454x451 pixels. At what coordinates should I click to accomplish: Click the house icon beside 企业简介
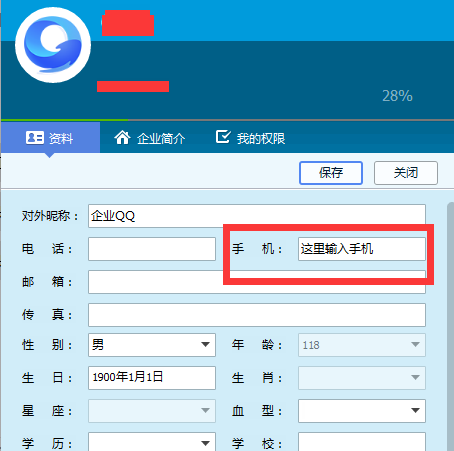click(x=122, y=137)
